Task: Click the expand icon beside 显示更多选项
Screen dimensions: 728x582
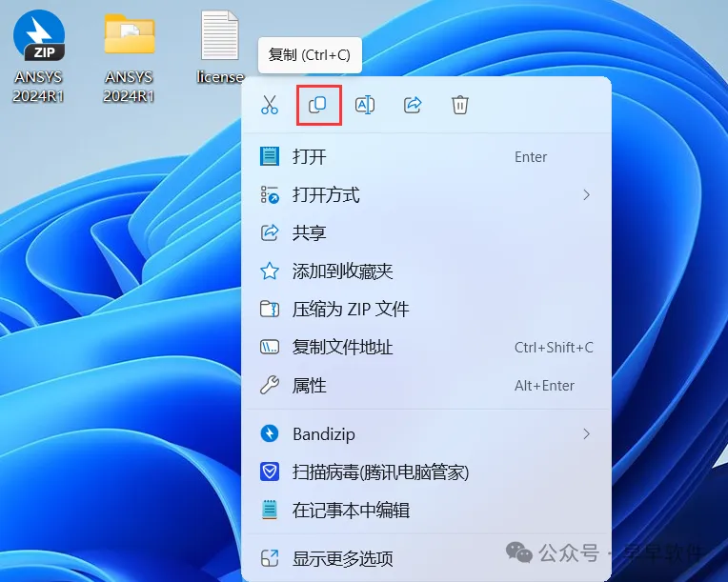Action: tap(270, 558)
